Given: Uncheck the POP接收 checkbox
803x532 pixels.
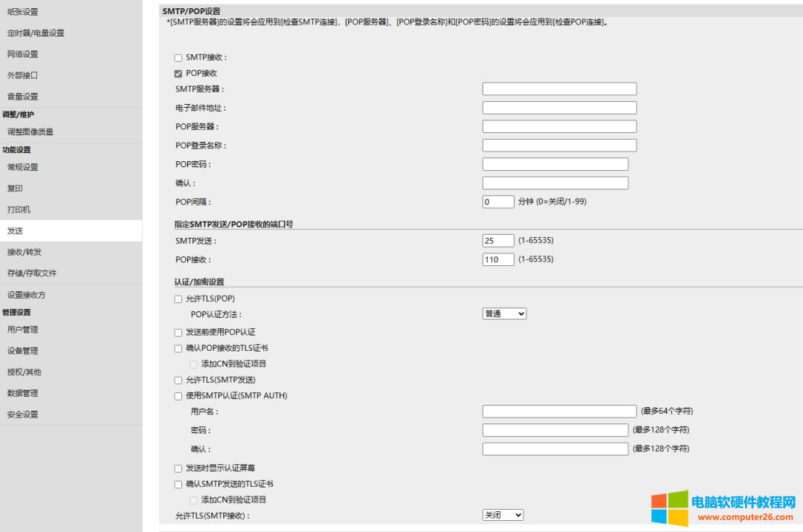Looking at the screenshot, I should click(x=178, y=74).
